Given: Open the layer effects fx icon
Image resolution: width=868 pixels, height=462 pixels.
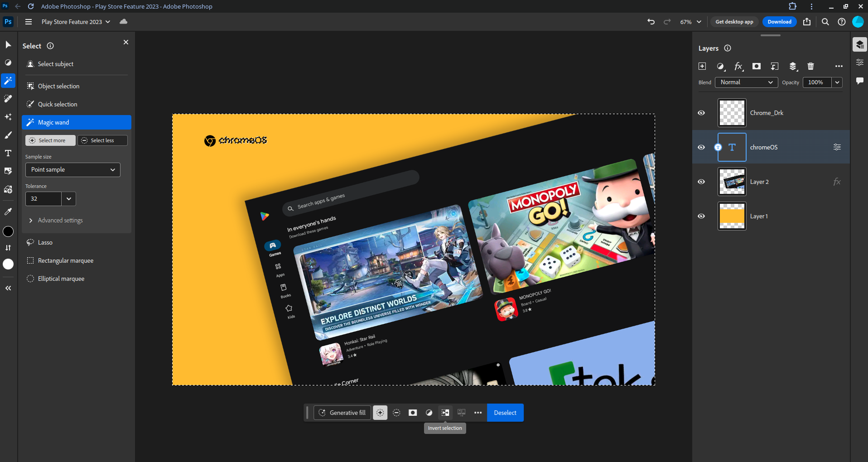Looking at the screenshot, I should point(738,66).
